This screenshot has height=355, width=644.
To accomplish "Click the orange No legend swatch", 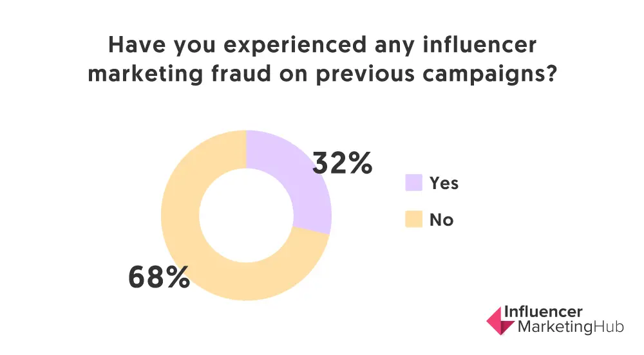I will [413, 220].
